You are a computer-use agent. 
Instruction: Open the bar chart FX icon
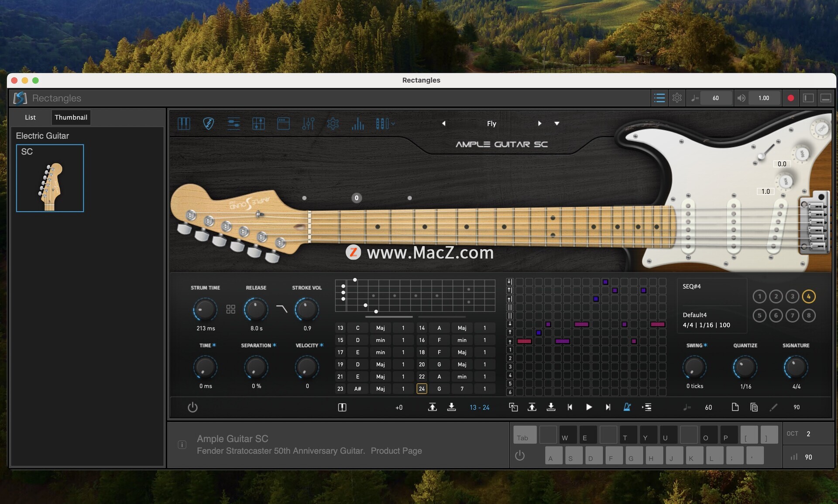point(358,124)
